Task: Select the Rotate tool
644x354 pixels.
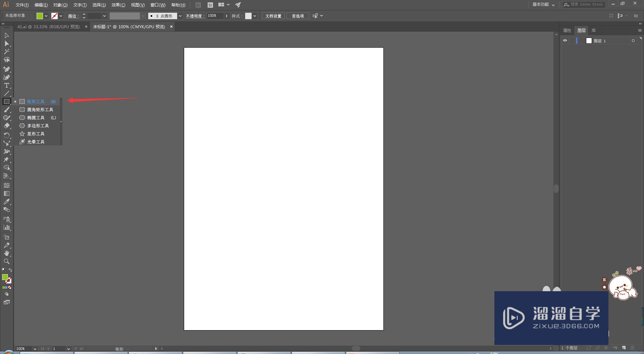Action: pyautogui.click(x=7, y=135)
